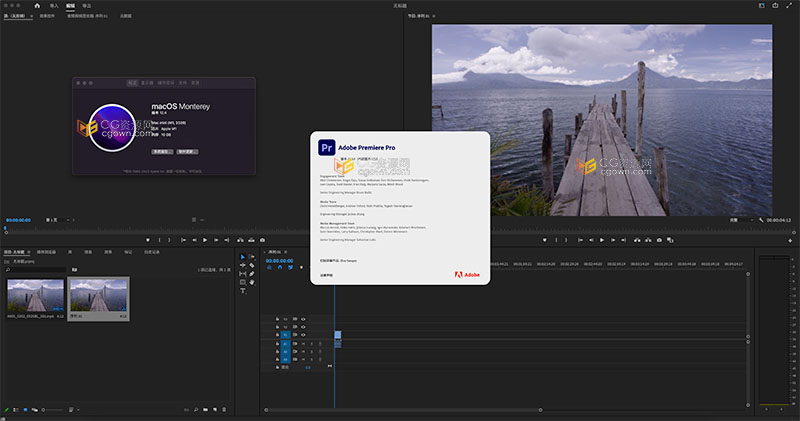Open Program monitor button editor plus icon

(x=790, y=240)
